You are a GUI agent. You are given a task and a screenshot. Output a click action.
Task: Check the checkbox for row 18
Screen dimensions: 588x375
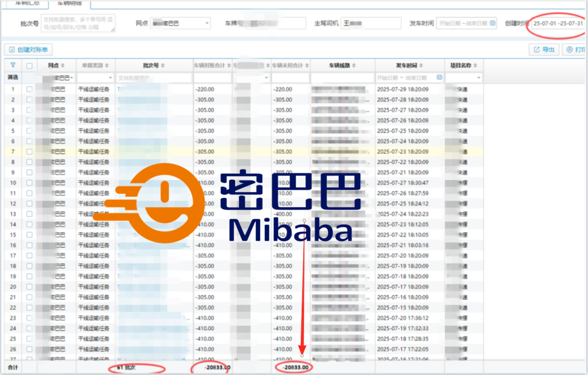click(29, 266)
